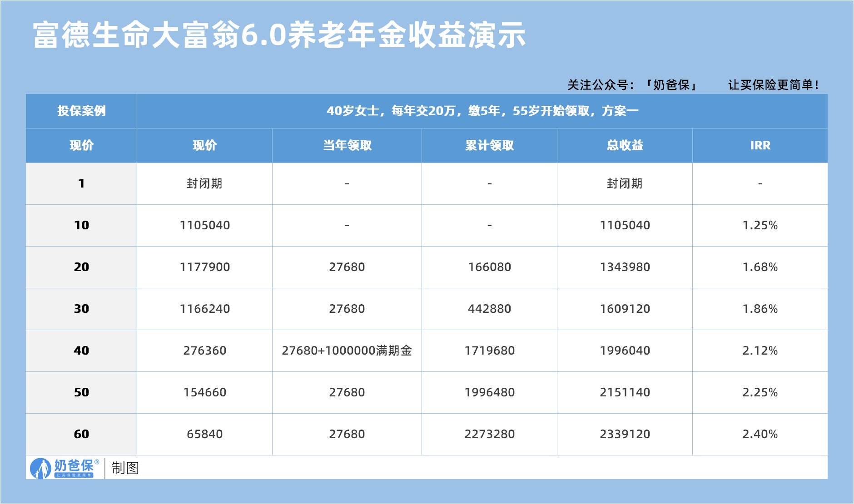Click the year 30 row label
This screenshot has height=504, width=854.
[x=81, y=309]
